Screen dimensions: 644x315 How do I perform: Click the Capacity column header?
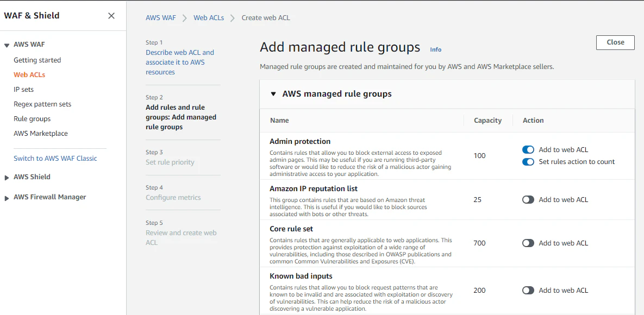pos(487,121)
